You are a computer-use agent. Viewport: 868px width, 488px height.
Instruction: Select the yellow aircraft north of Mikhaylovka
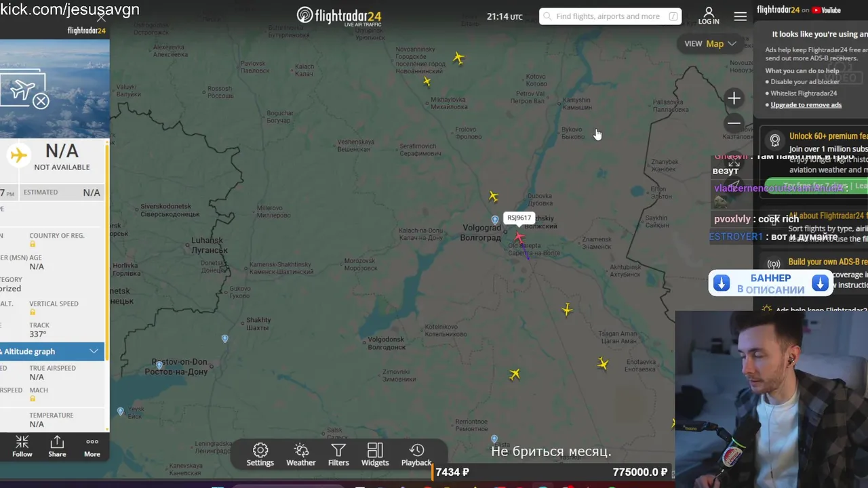point(427,81)
